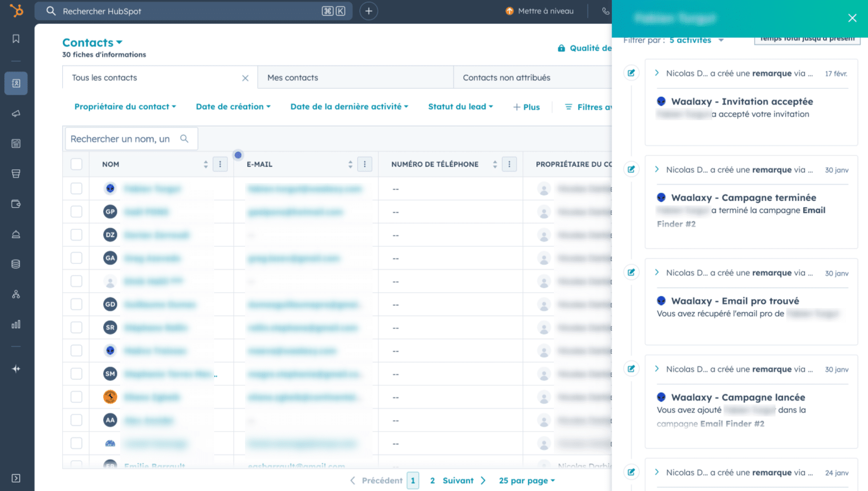Open the Content pages icon in sidebar

[16, 143]
